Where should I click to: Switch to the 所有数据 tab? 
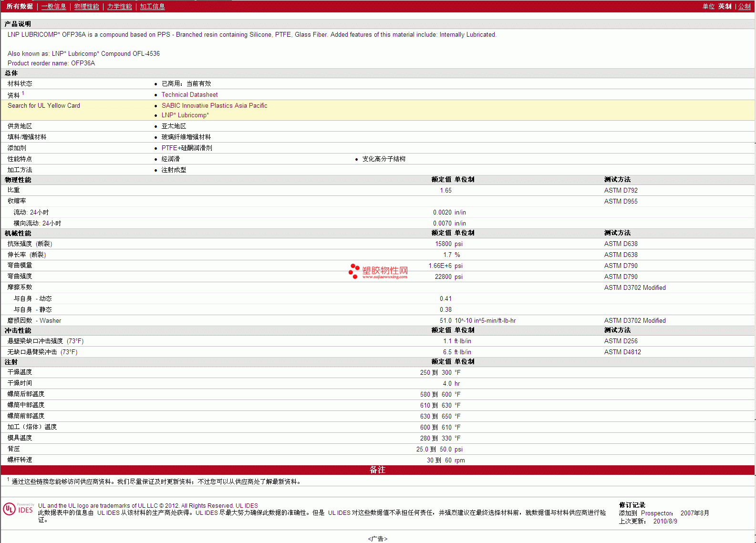pyautogui.click(x=20, y=6)
